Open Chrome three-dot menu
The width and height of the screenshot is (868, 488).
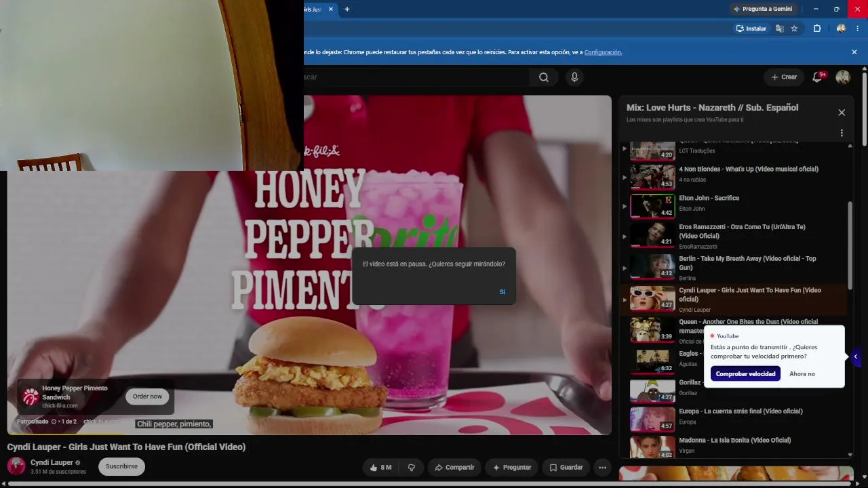pyautogui.click(x=858, y=28)
